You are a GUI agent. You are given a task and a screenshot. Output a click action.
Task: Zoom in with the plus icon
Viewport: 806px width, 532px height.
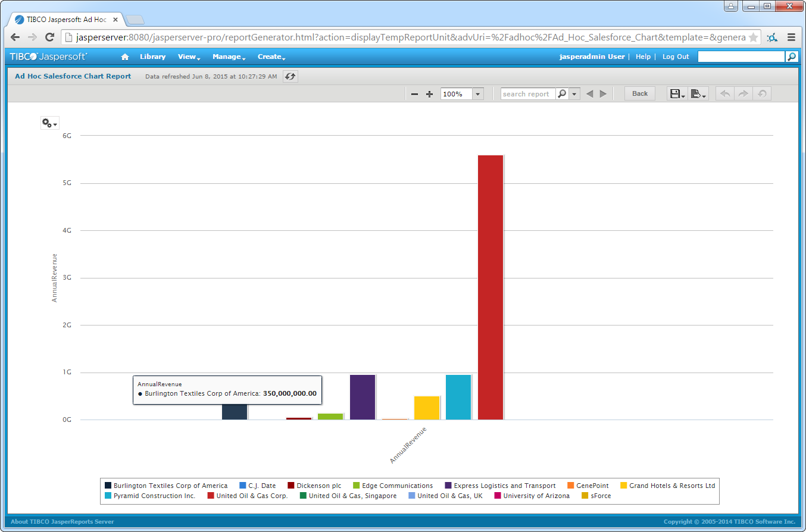429,94
